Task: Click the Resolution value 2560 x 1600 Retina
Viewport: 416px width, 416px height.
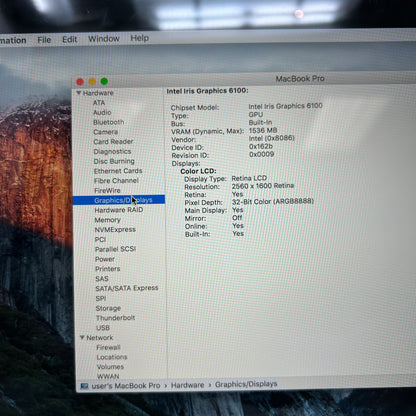Action: point(263,186)
